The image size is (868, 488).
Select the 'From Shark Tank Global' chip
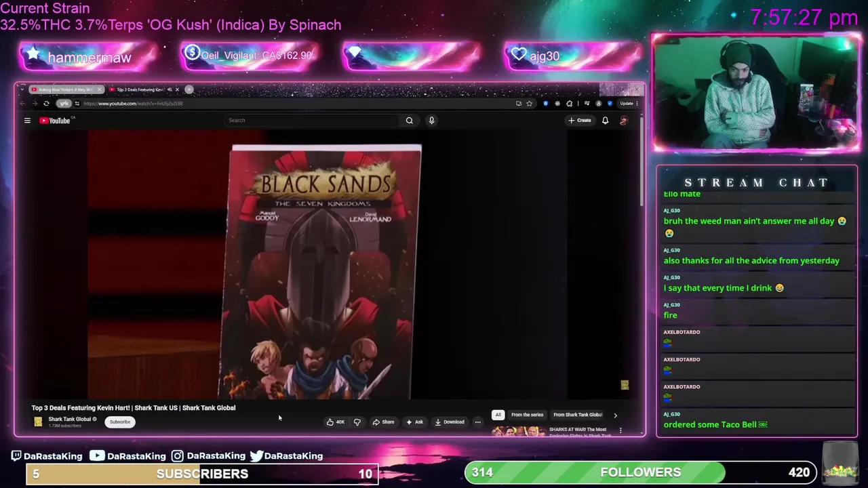[578, 415]
